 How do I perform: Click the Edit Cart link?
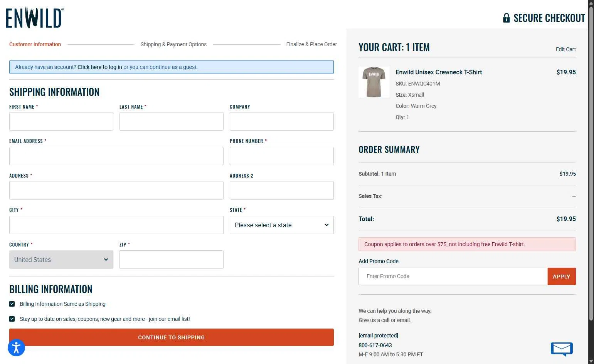pyautogui.click(x=565, y=49)
